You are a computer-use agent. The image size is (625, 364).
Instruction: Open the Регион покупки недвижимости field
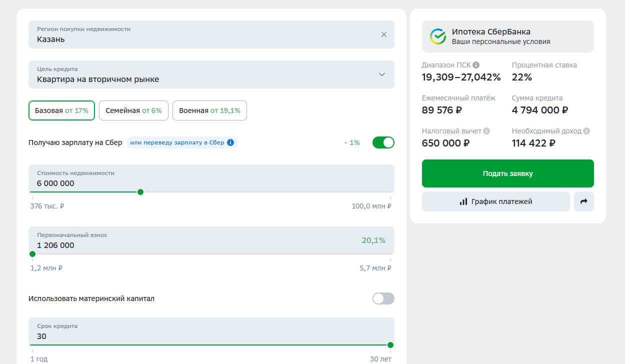pos(211,34)
